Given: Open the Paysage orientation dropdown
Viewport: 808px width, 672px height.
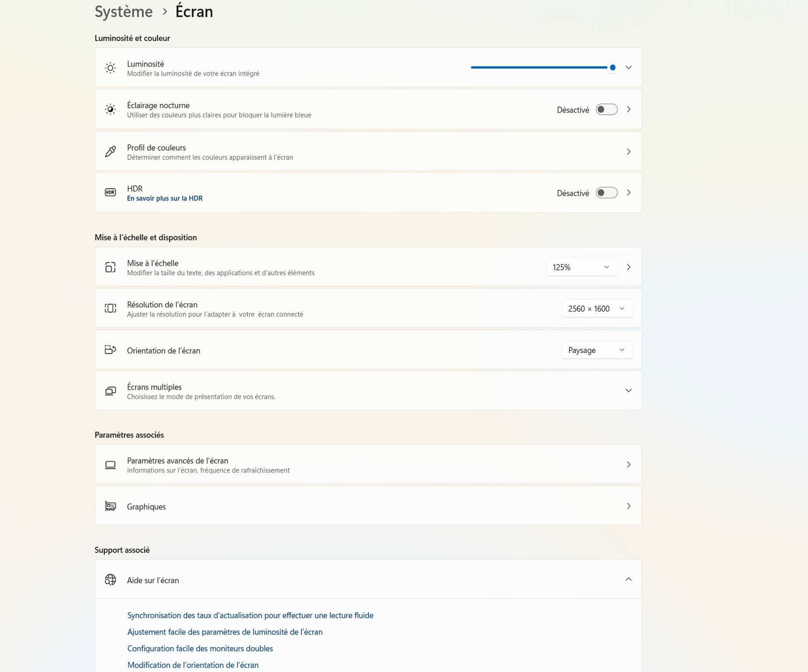Looking at the screenshot, I should tap(596, 350).
